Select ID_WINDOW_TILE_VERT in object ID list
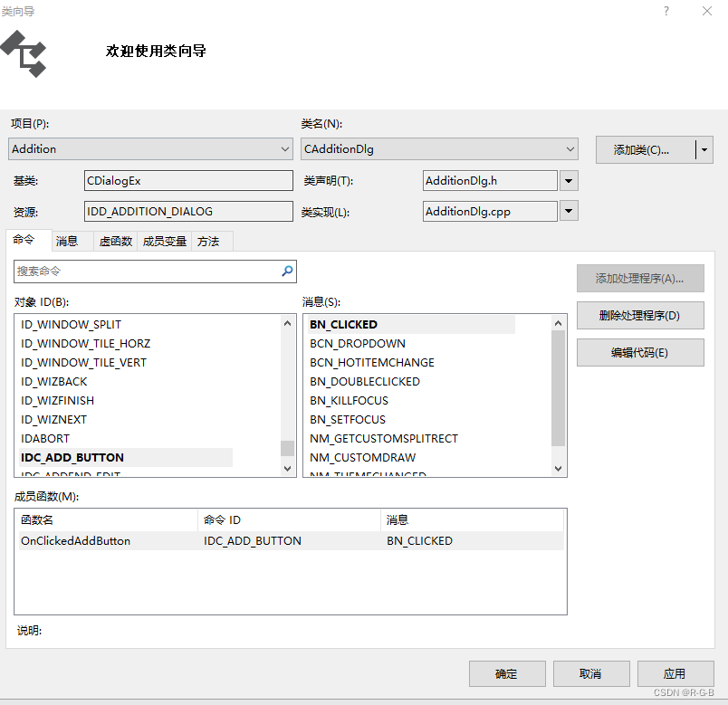This screenshot has width=728, height=705. click(x=83, y=363)
